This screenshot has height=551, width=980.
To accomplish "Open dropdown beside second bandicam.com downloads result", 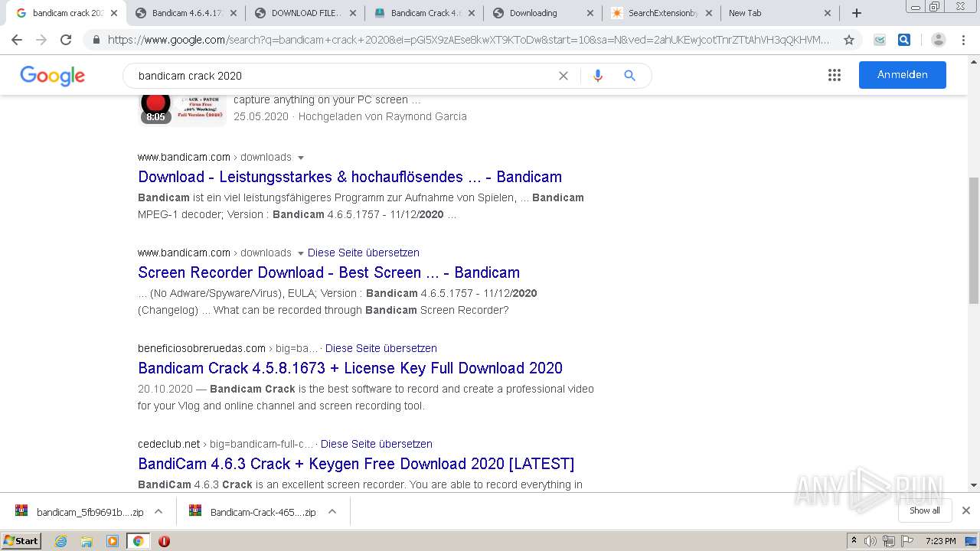I will 301,253.
